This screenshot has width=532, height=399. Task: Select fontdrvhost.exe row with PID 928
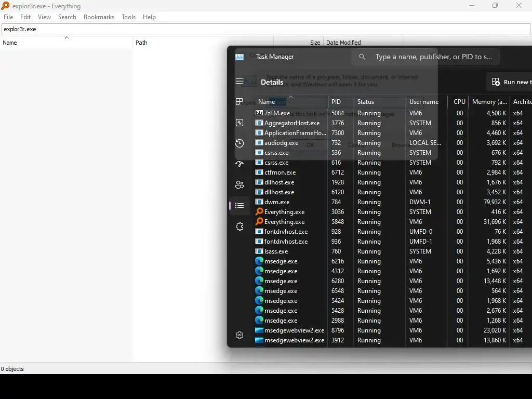[393, 231]
